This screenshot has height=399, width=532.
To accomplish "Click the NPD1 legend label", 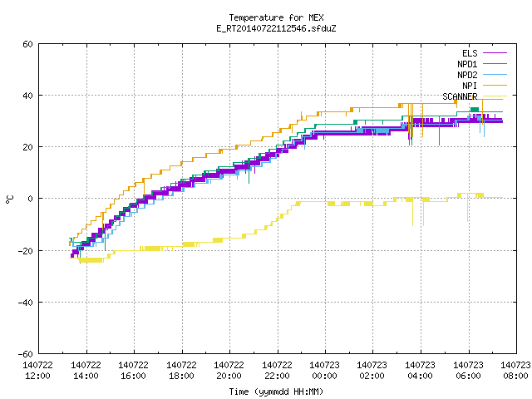I will pyautogui.click(x=467, y=64).
